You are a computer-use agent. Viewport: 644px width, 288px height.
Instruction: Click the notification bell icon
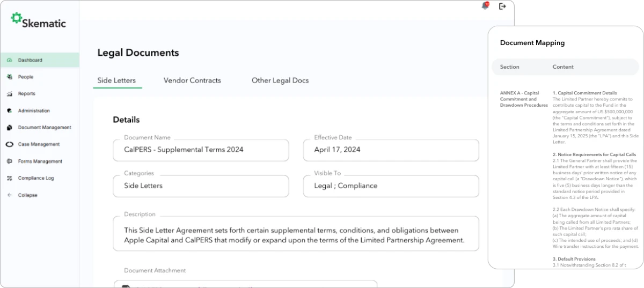(x=485, y=6)
